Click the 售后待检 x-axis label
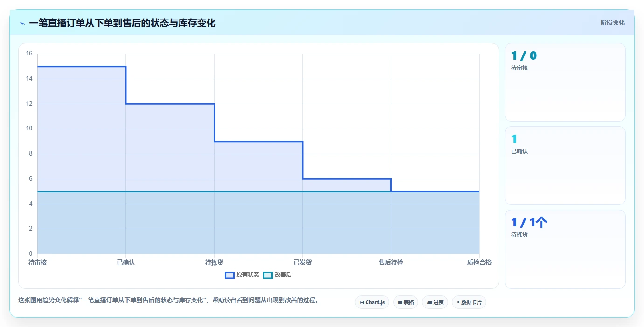Image resolution: width=644 pixels, height=327 pixels. (x=391, y=262)
